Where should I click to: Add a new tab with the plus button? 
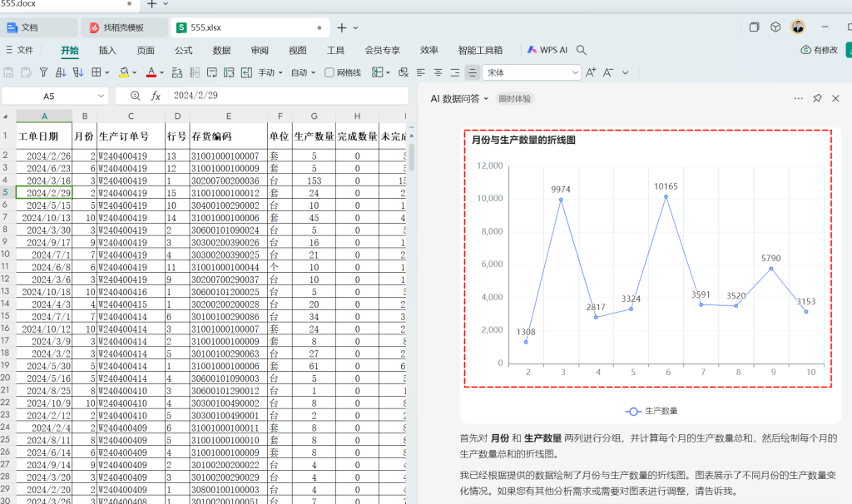pos(341,27)
